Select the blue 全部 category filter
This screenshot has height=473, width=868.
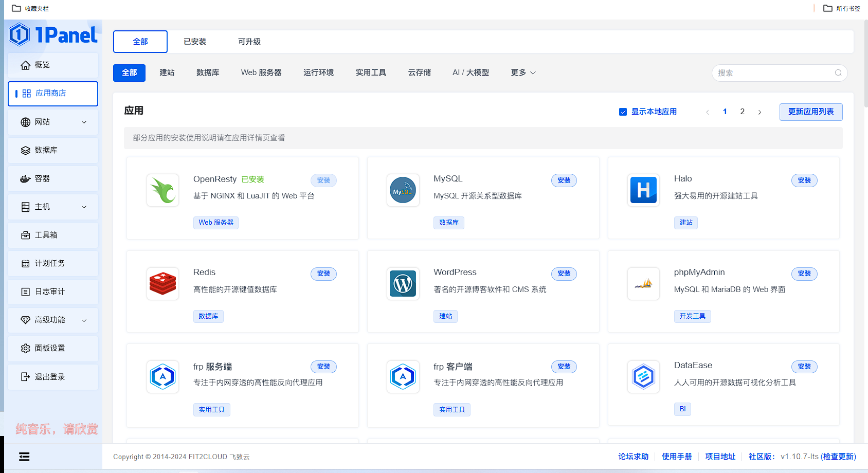click(129, 72)
